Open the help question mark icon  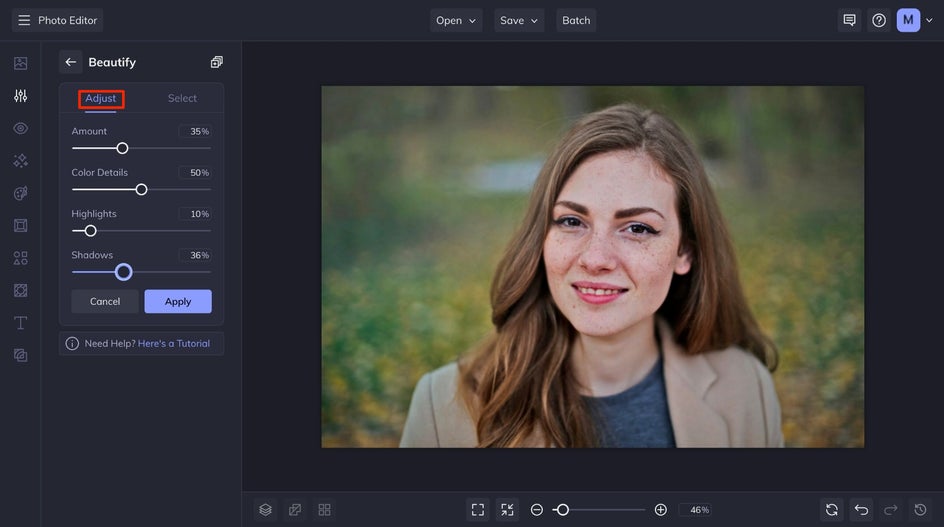pos(879,20)
